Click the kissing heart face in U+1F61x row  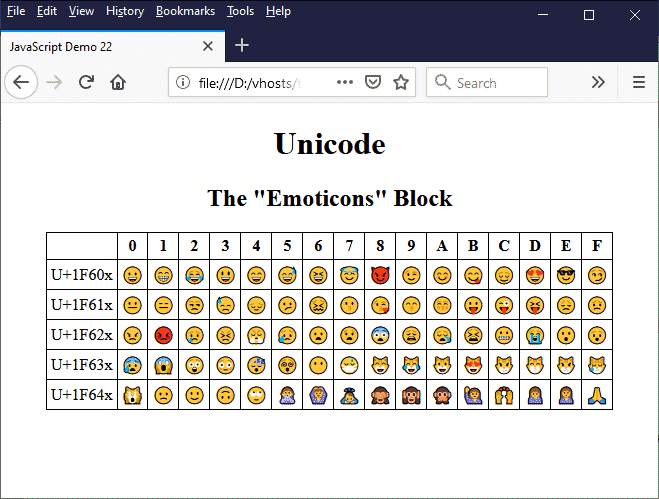(x=380, y=306)
